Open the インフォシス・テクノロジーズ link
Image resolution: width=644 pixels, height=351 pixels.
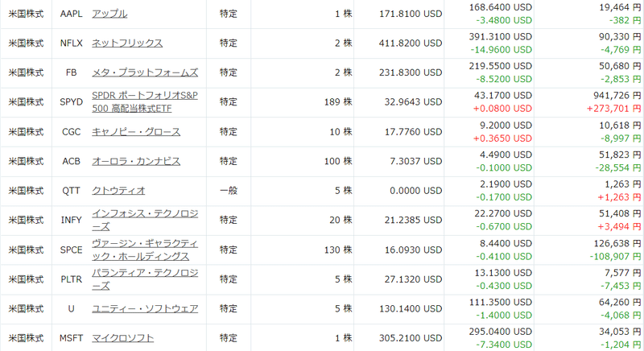click(x=145, y=220)
